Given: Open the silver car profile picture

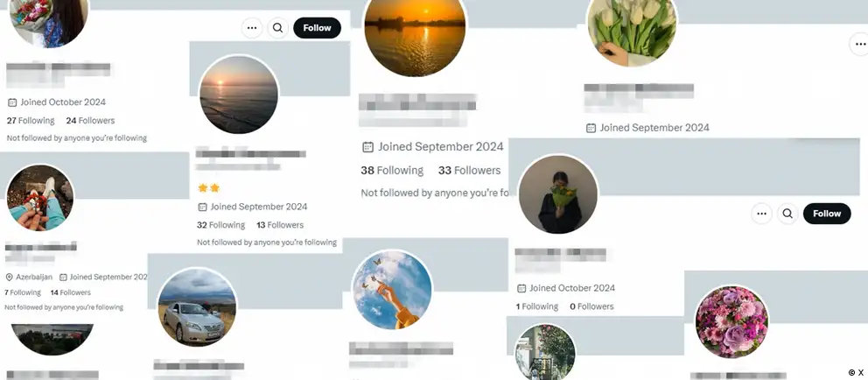Looking at the screenshot, I should tap(197, 306).
